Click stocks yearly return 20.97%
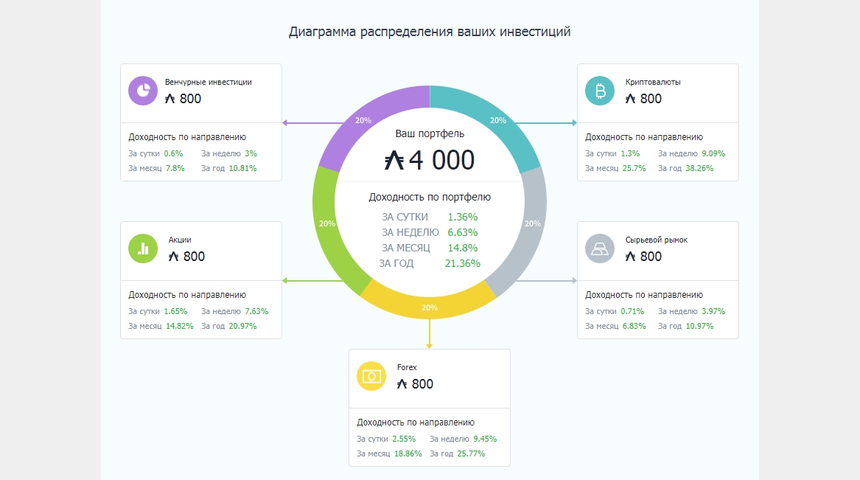The image size is (860, 480). tap(242, 326)
